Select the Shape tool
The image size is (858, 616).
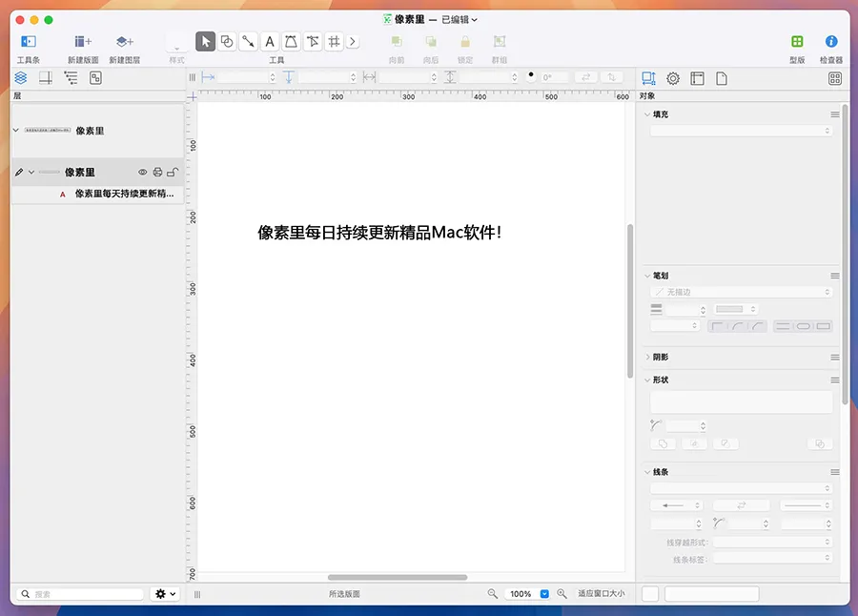(227, 41)
